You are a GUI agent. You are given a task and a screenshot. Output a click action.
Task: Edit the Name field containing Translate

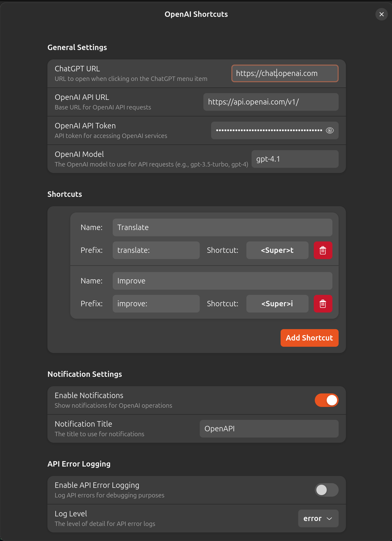tap(222, 227)
